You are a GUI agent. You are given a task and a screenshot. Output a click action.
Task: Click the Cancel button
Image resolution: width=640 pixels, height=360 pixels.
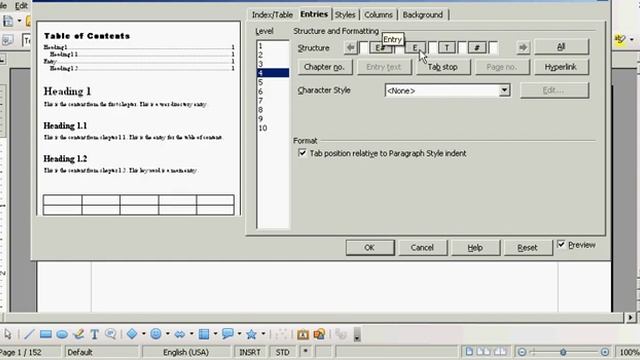click(x=422, y=247)
